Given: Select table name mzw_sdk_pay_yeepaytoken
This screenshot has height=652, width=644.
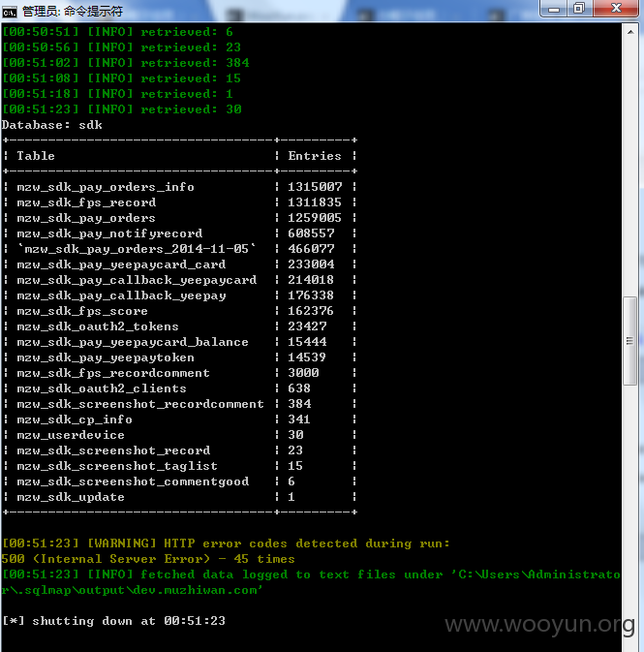Looking at the screenshot, I should (x=106, y=357).
